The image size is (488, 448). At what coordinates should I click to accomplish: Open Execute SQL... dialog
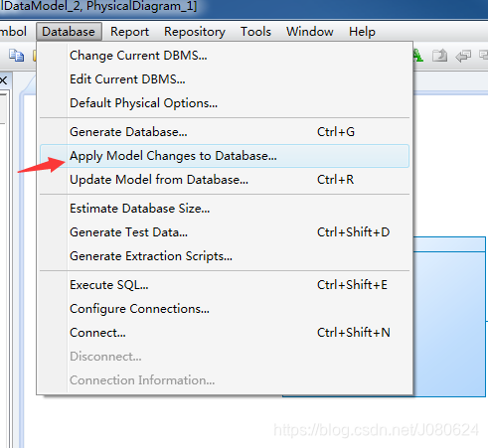[x=225, y=285]
